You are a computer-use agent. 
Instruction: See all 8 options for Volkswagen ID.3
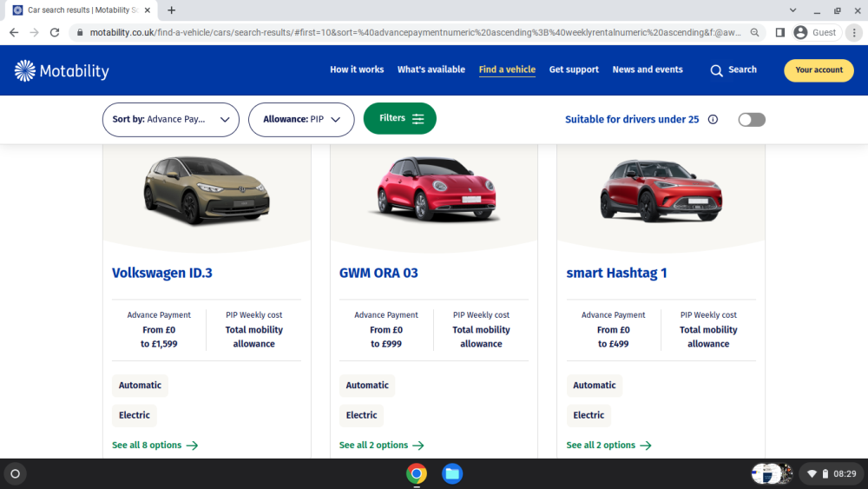[x=155, y=446]
